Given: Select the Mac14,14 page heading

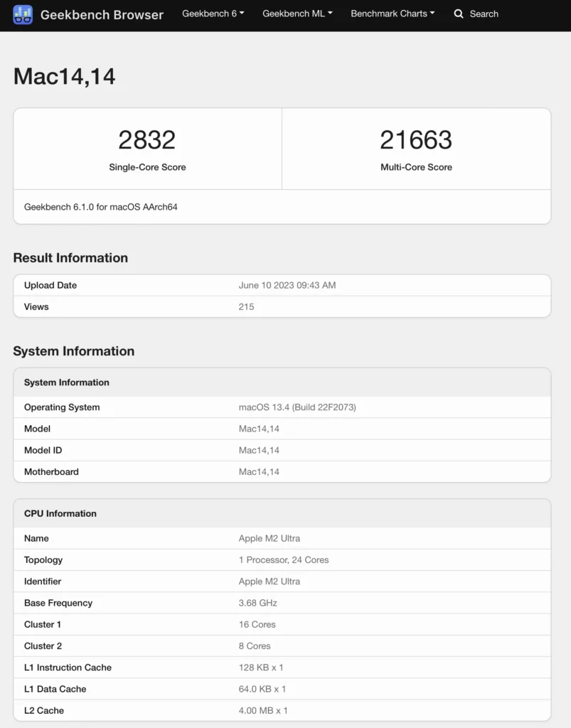Looking at the screenshot, I should pos(64,76).
